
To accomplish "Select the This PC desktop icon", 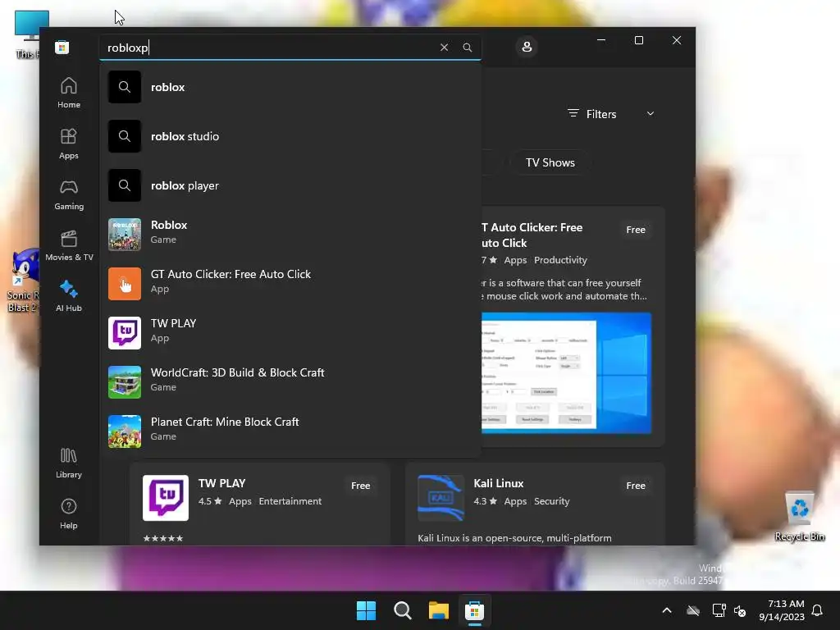I will click(x=28, y=34).
